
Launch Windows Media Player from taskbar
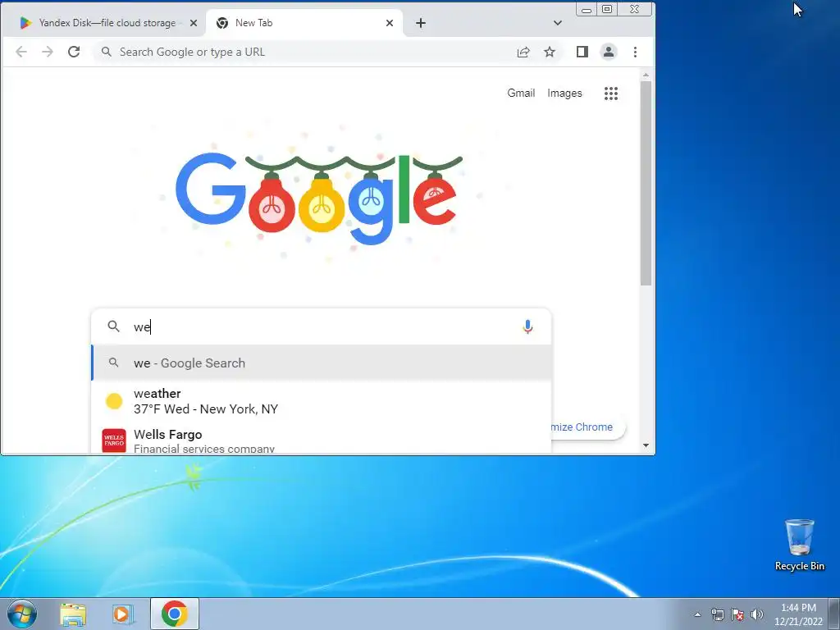pyautogui.click(x=123, y=614)
